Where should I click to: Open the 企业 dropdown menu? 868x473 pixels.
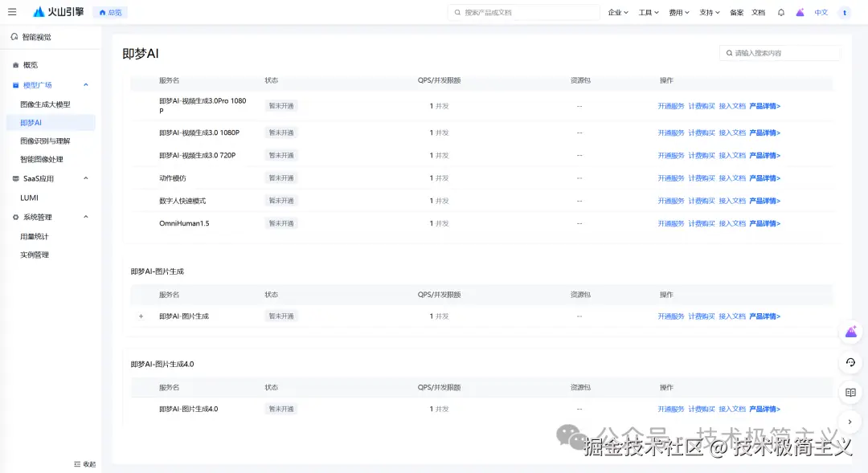click(618, 12)
